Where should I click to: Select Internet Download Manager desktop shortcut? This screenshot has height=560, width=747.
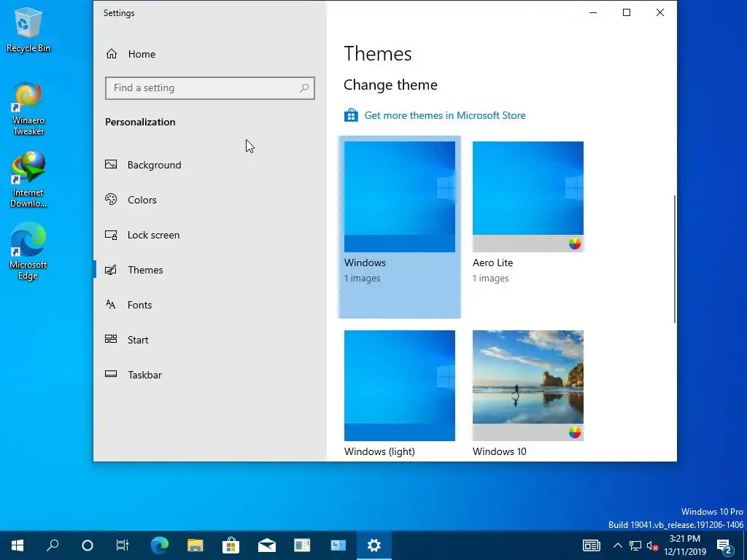(x=28, y=179)
